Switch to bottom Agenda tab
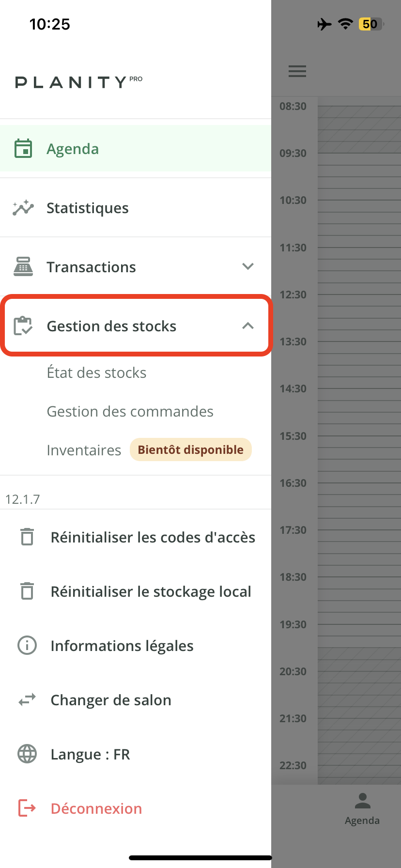401x868 pixels. point(362,809)
